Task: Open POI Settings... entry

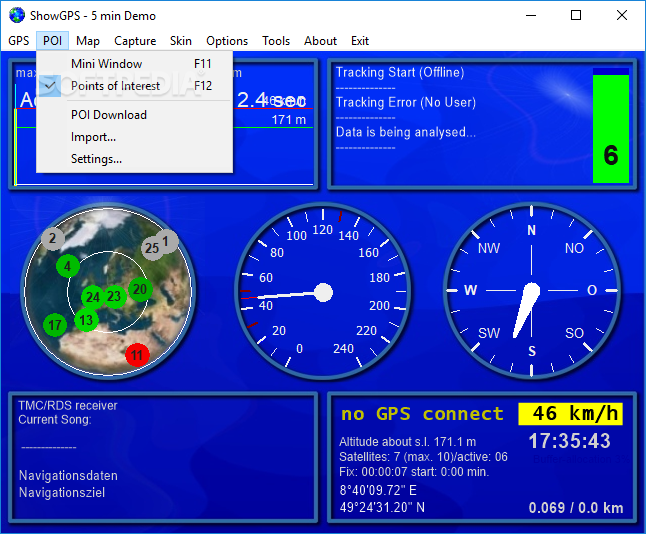Action: (134, 159)
